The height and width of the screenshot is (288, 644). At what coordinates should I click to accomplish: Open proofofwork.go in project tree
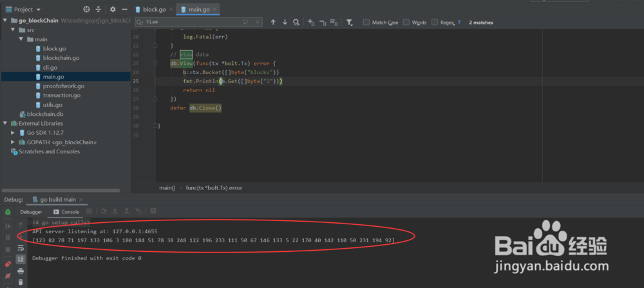64,86
